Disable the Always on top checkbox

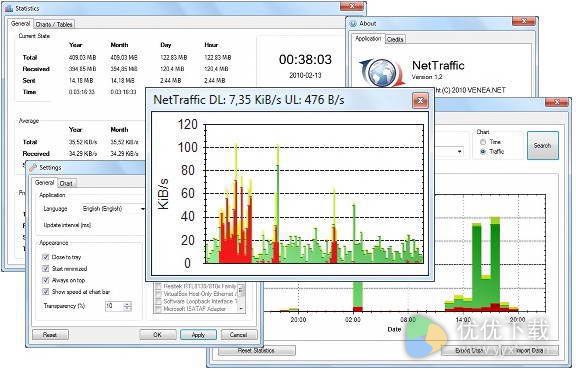pos(46,280)
